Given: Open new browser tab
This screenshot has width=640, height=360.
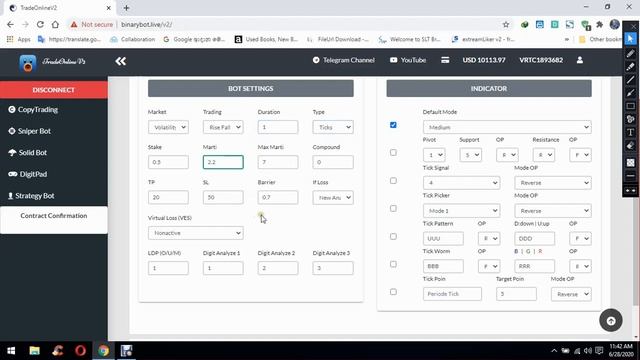Looking at the screenshot, I should (x=126, y=8).
